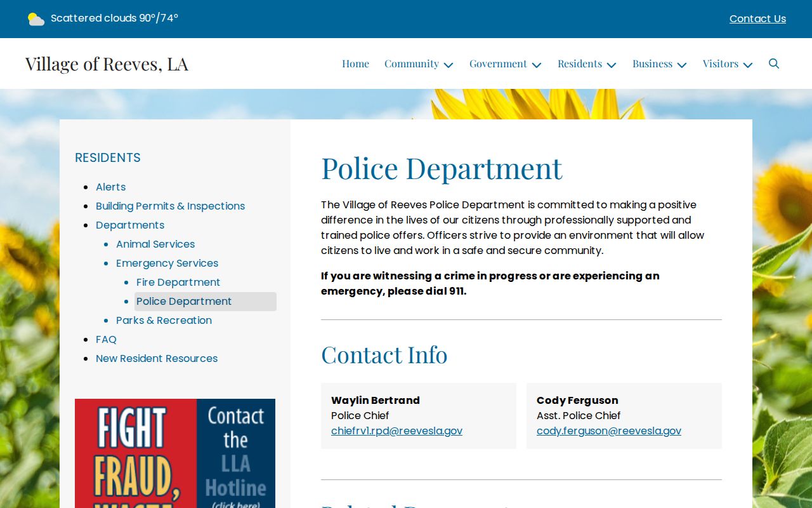Open the Alerts sidebar link

(110, 187)
